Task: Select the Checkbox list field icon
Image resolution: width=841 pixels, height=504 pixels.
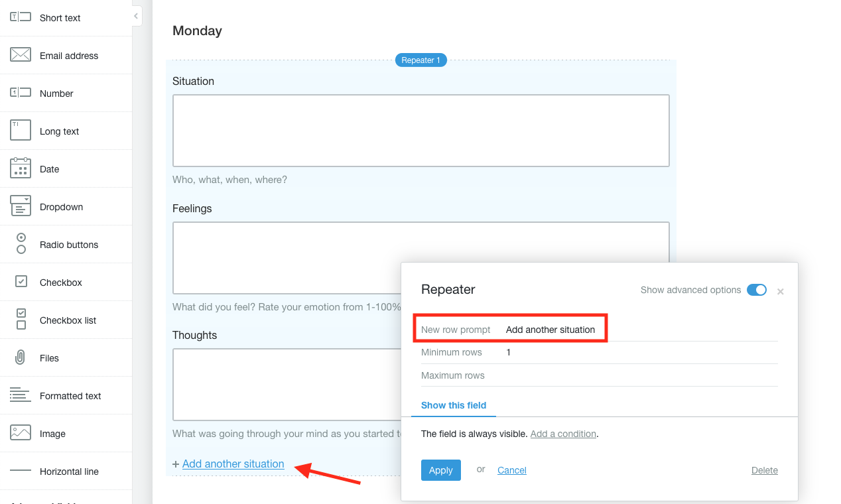Action: click(x=21, y=319)
